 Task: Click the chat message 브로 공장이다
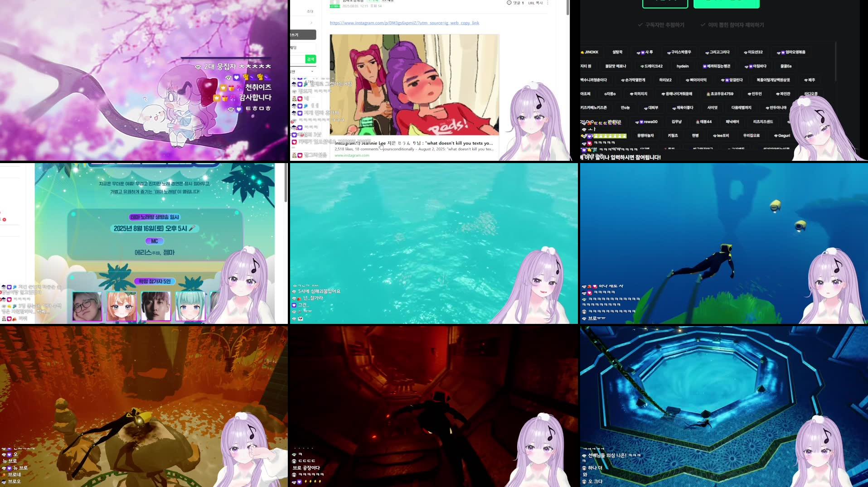coord(306,468)
